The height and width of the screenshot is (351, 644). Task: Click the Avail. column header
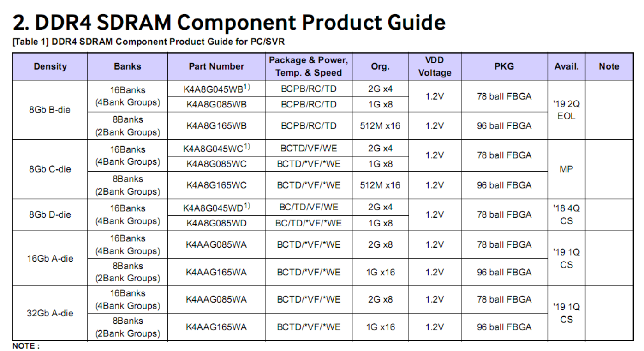566,66
